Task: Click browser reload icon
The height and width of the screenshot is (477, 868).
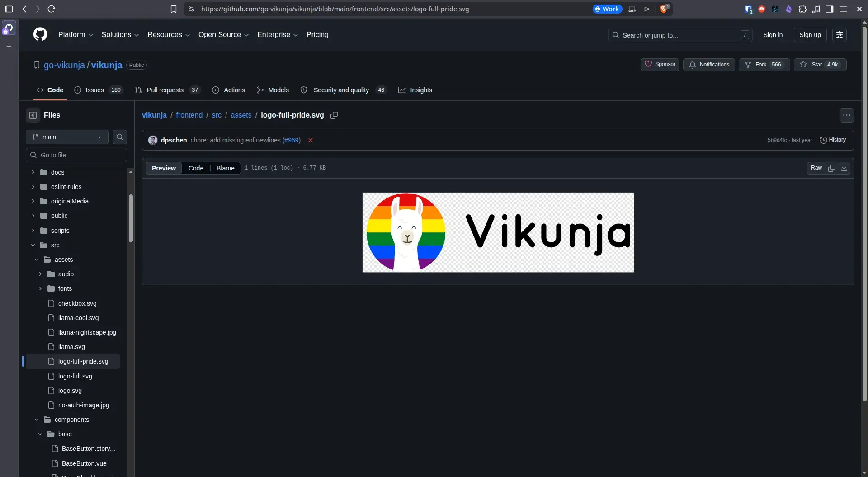Action: [x=52, y=9]
